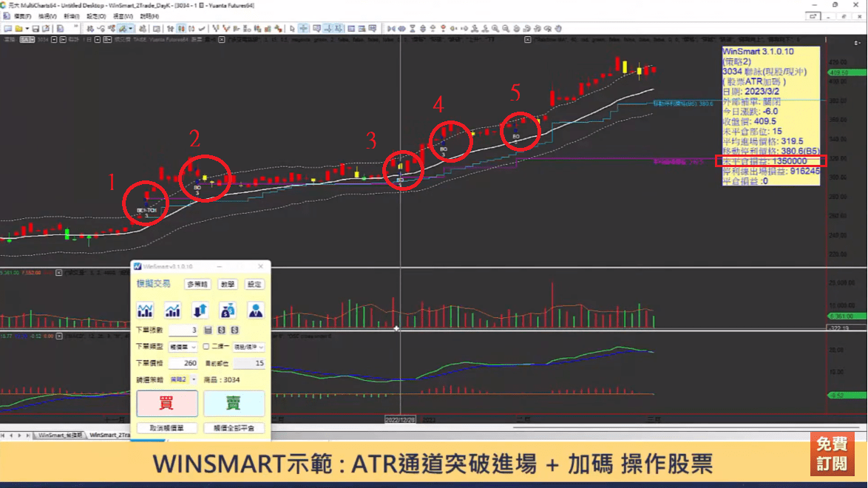Save workspace using the floppy disk icon
Screen dimensions: 868x488
[35, 28]
